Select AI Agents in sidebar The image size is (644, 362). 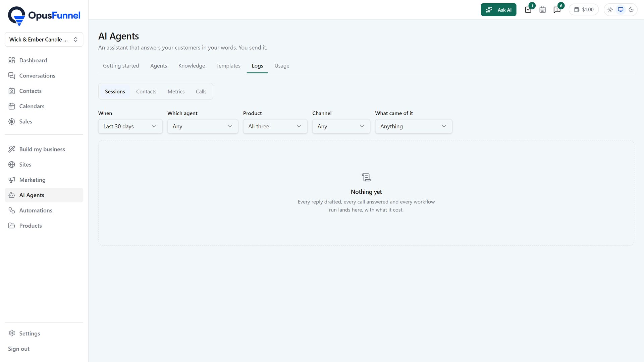(44, 195)
